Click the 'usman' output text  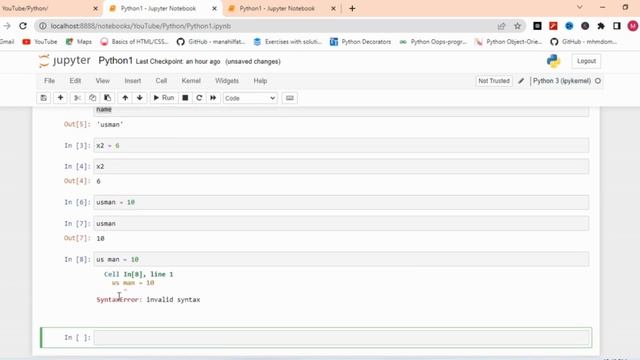(110, 124)
